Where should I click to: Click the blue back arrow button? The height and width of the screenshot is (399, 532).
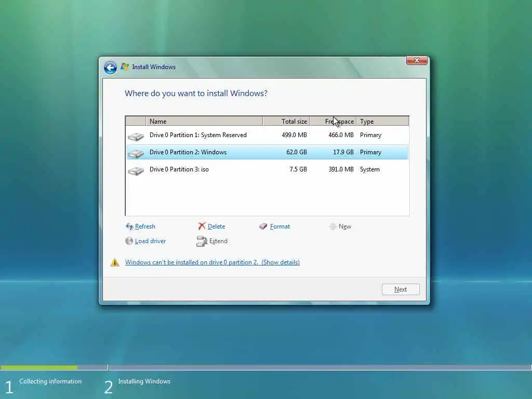coord(110,67)
